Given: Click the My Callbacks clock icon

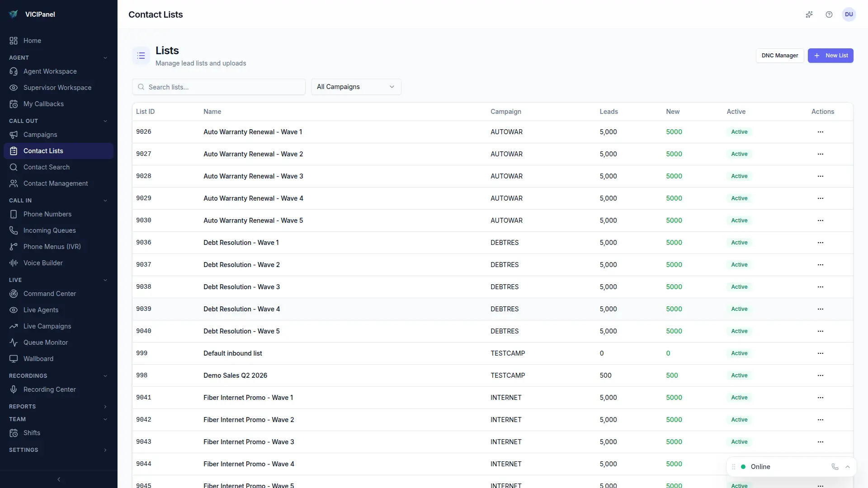Looking at the screenshot, I should [x=14, y=104].
